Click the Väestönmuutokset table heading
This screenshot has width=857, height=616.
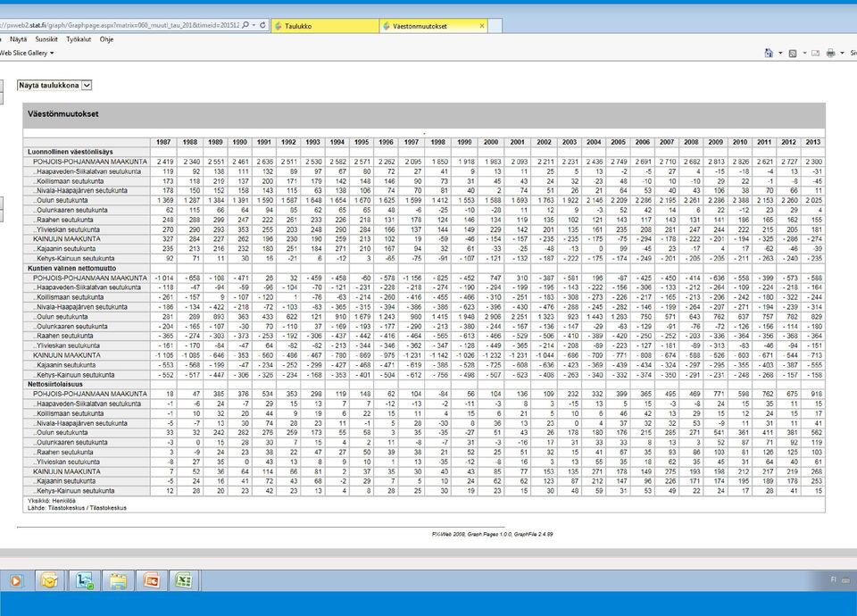(x=62, y=114)
